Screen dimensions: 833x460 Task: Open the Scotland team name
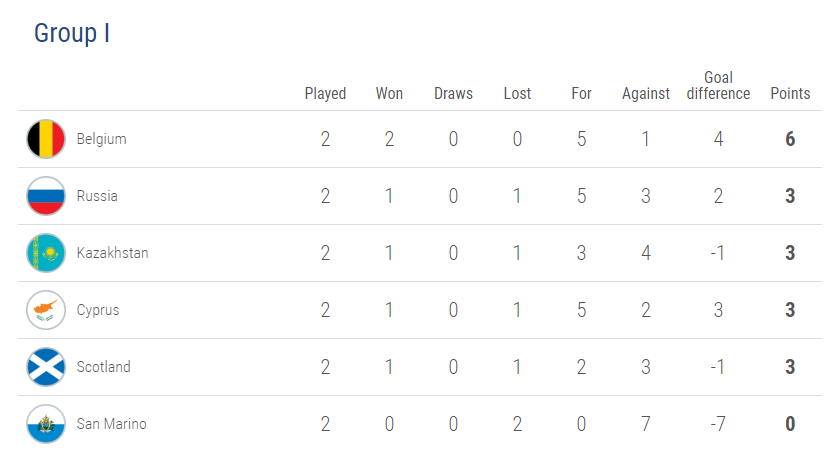click(x=104, y=367)
